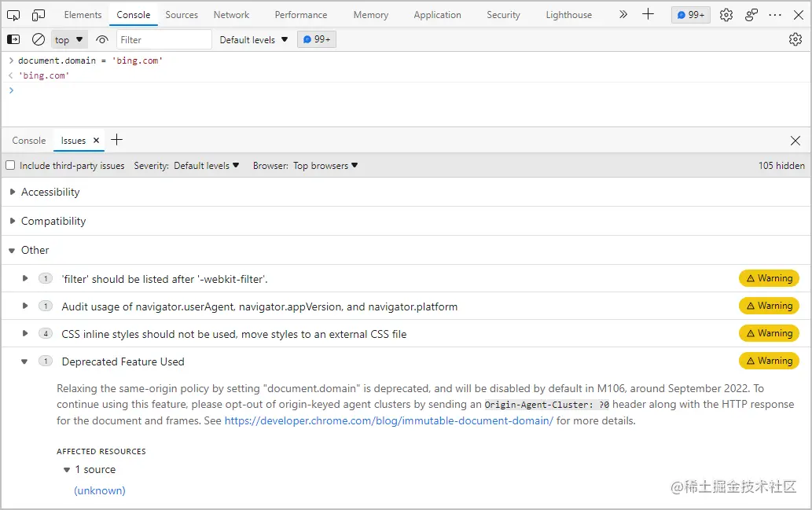Open the 99+ issues counter in the top bar

[x=691, y=15]
